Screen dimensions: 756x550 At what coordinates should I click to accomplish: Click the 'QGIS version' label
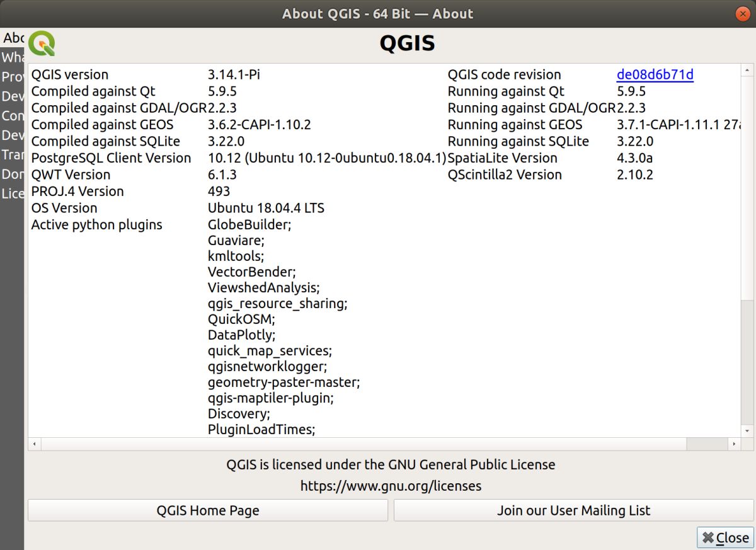click(70, 74)
